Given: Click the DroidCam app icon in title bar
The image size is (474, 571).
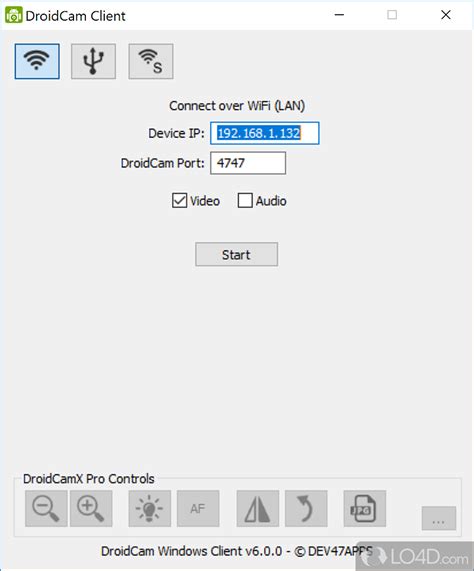Looking at the screenshot, I should (x=13, y=15).
